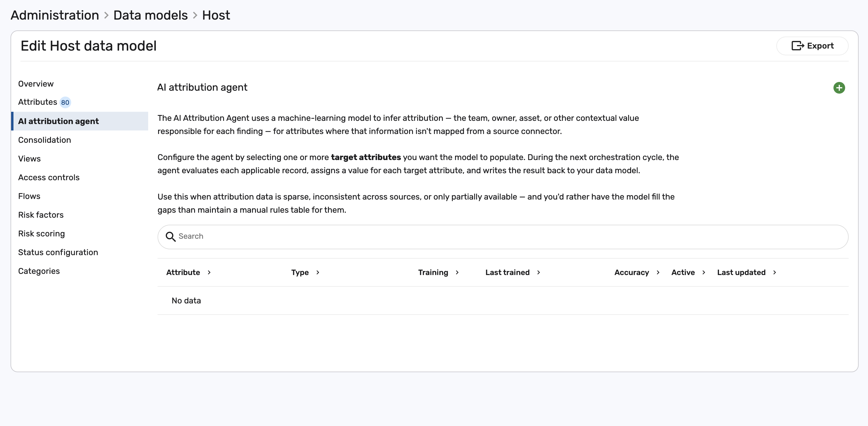Click the Active column header
Image resolution: width=868 pixels, height=426 pixels.
pos(683,272)
